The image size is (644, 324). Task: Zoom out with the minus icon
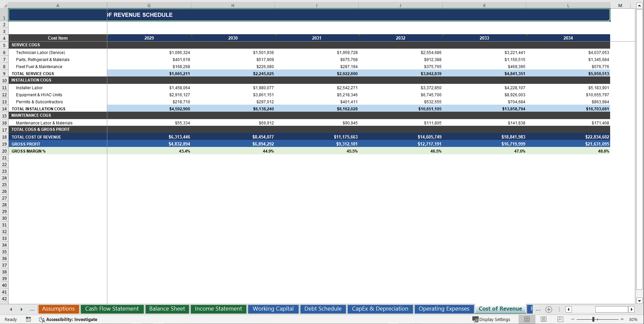point(573,319)
